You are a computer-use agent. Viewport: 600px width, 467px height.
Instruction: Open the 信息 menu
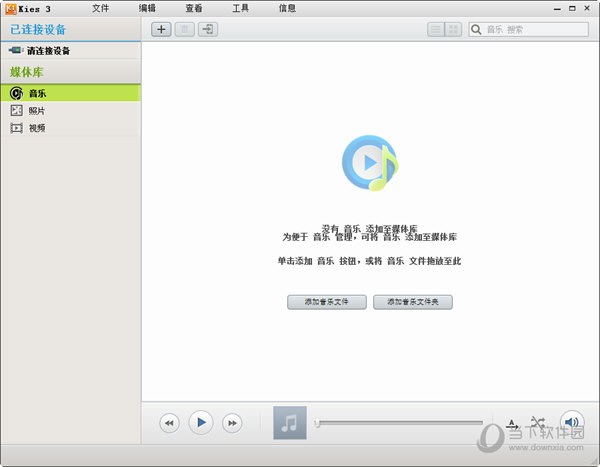(x=287, y=8)
